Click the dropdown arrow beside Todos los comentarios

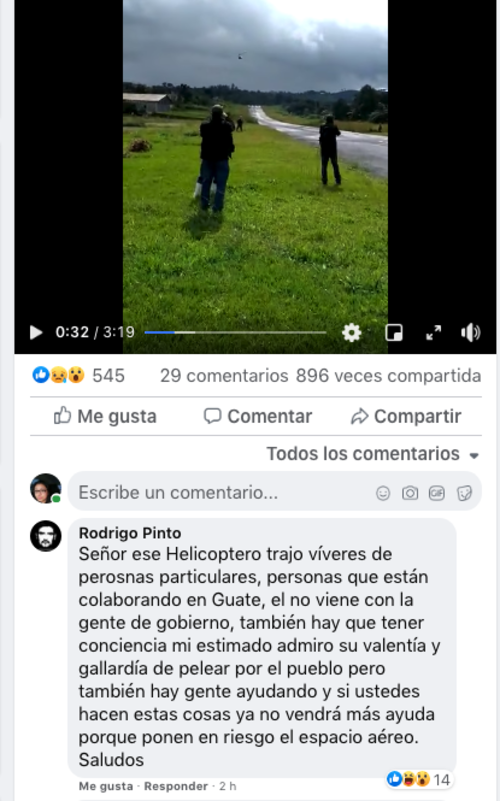[474, 455]
